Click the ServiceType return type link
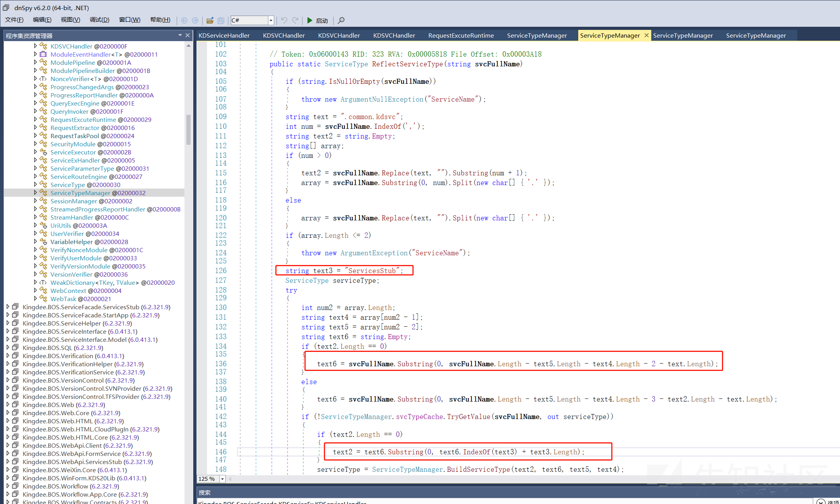Image resolution: width=840 pixels, height=504 pixels. click(346, 64)
